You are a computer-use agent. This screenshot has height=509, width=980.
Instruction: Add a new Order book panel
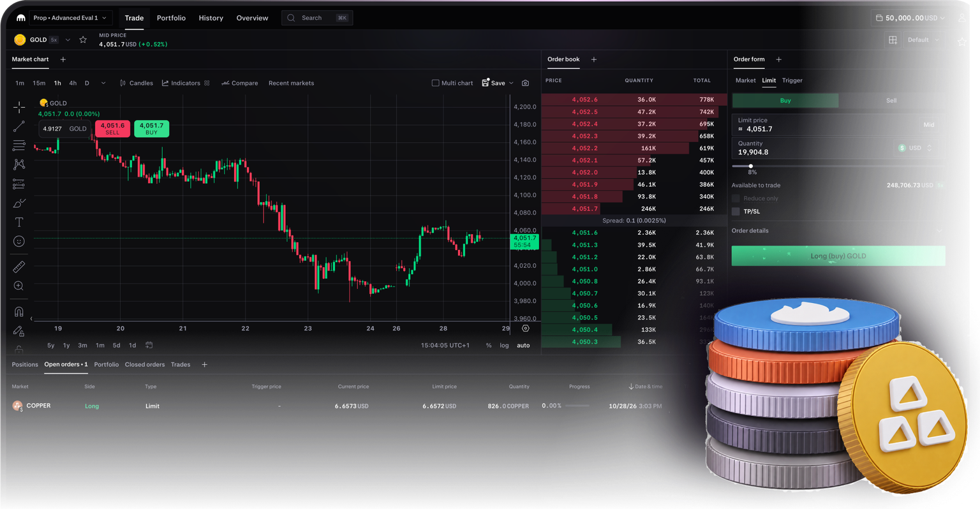[594, 59]
